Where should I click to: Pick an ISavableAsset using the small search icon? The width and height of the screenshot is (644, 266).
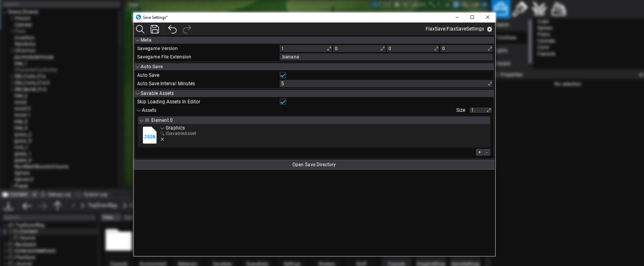coord(162,134)
